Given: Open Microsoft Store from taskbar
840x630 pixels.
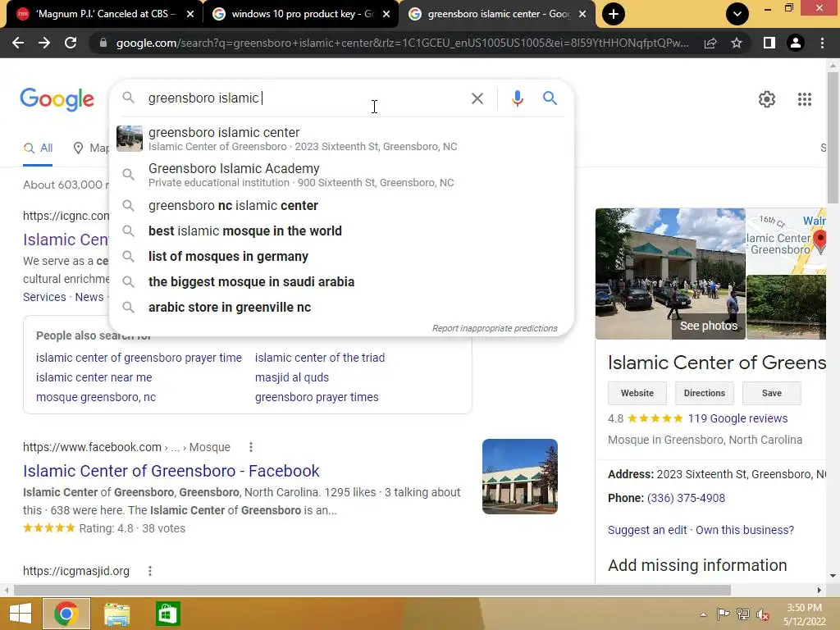Looking at the screenshot, I should click(167, 614).
